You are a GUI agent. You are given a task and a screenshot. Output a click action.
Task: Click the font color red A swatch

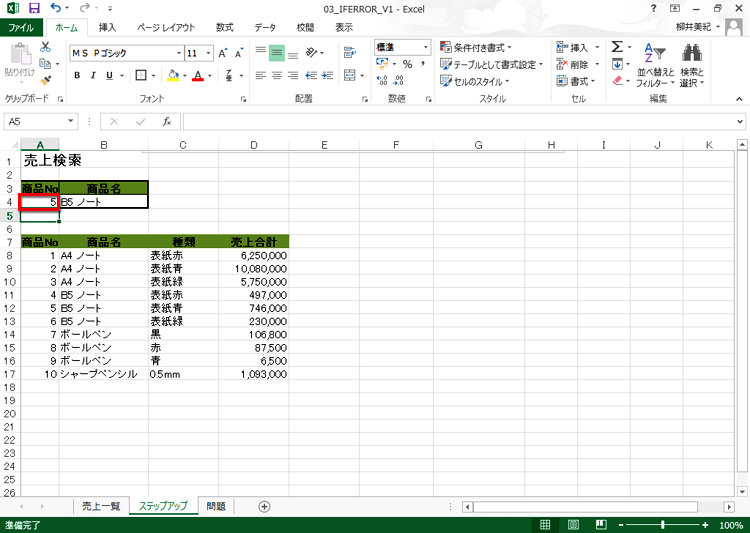198,75
